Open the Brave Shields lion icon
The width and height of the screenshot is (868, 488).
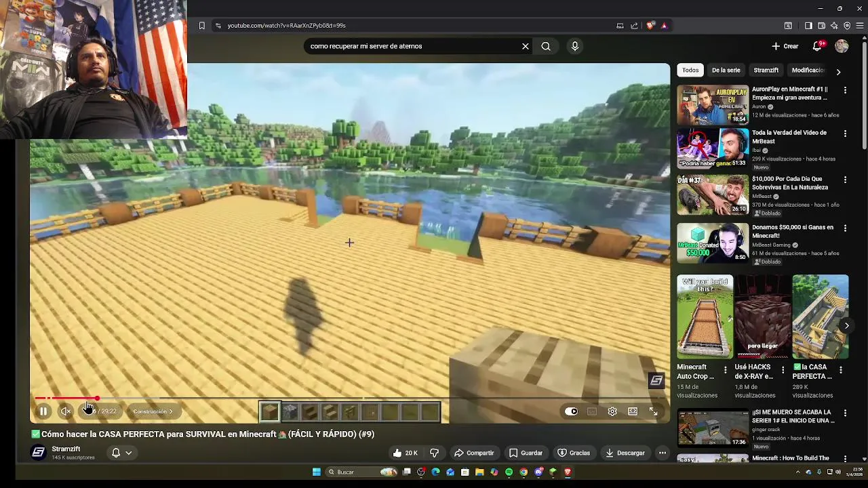coord(650,26)
